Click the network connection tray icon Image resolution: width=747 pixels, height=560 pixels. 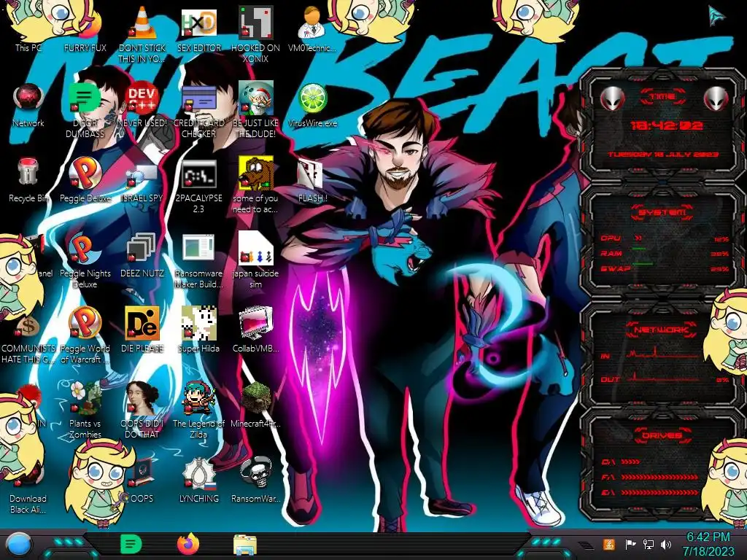point(649,544)
